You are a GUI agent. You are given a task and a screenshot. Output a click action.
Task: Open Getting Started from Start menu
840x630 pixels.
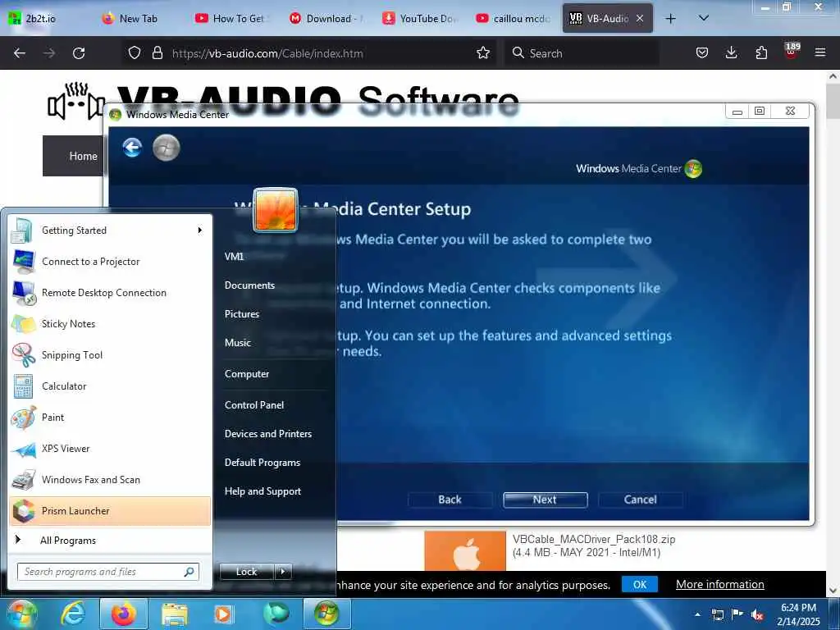pyautogui.click(x=110, y=231)
